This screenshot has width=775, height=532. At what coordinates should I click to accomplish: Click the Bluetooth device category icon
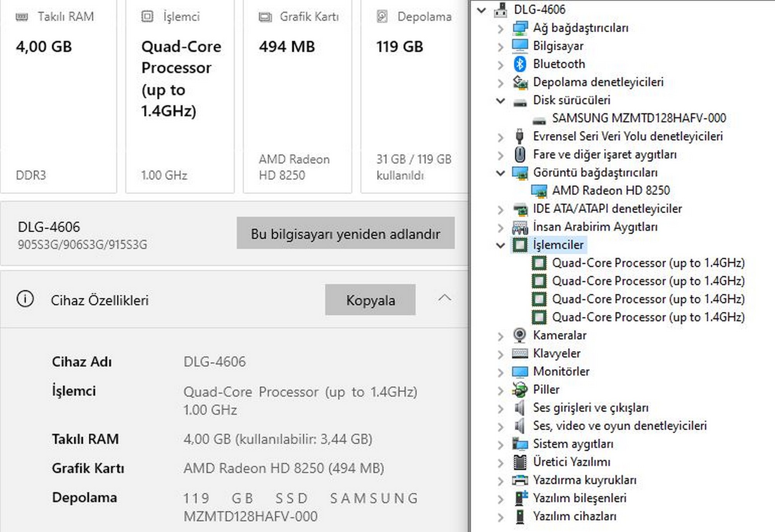(x=520, y=64)
